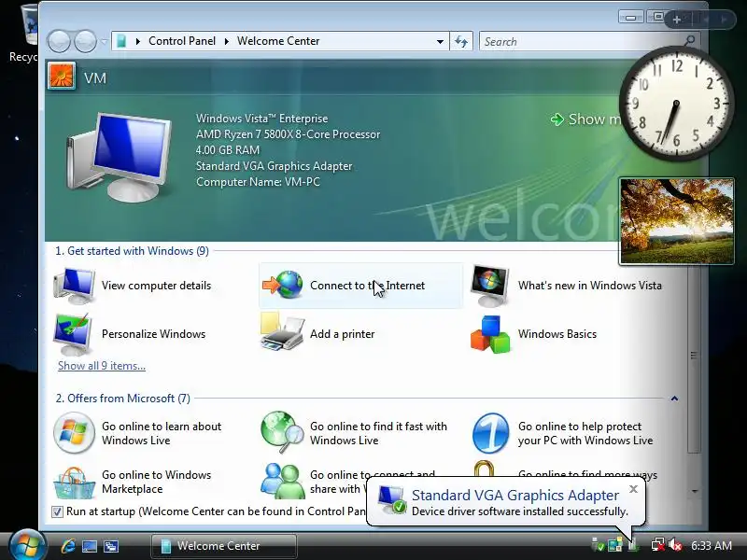
Task: Click the analog clock gadget
Action: 676,103
